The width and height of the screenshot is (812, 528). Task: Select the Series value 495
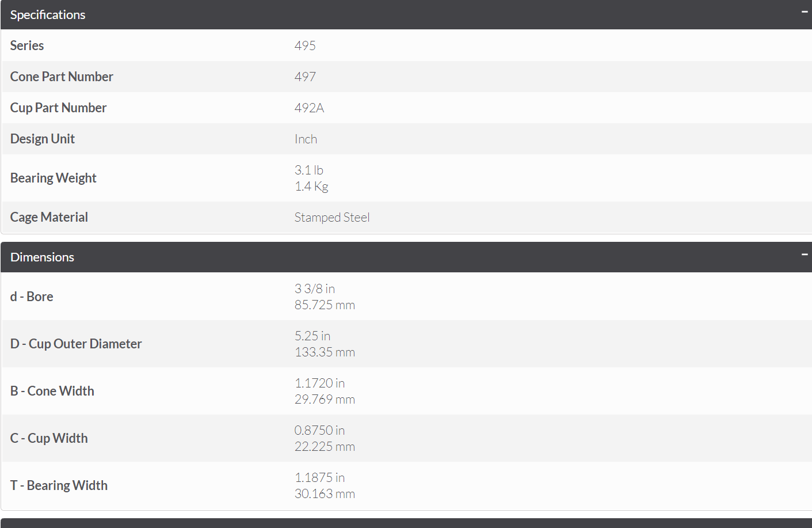[x=305, y=45]
